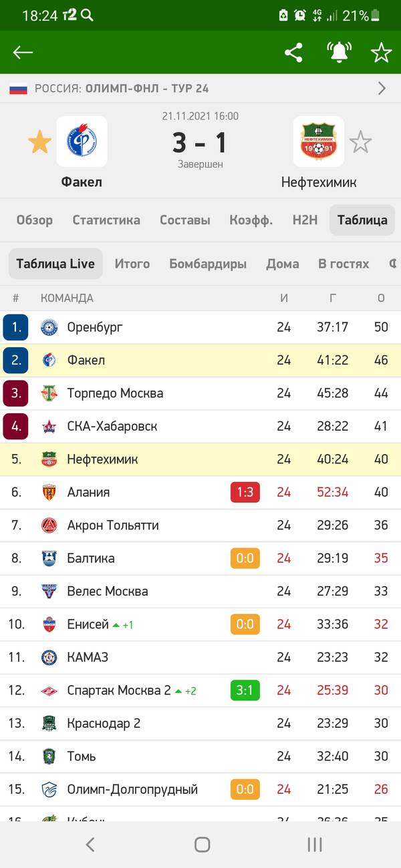Expand league header with right chevron
This screenshot has height=868, width=401.
click(x=382, y=88)
